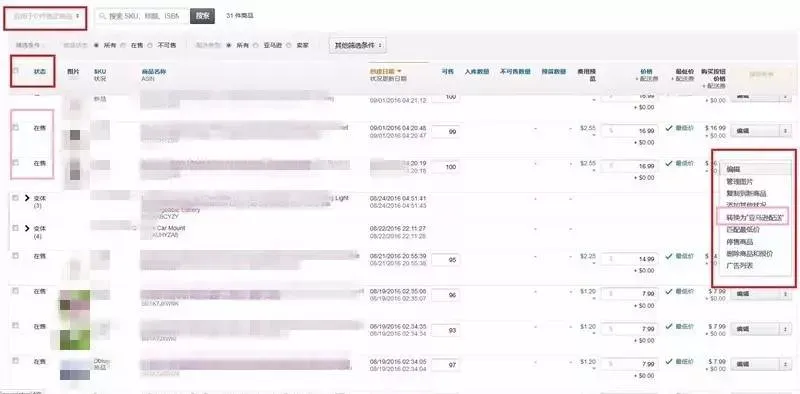Viewport: 800px width, 394px height.
Task: Click quantity field showing 96
Action: pyautogui.click(x=445, y=295)
